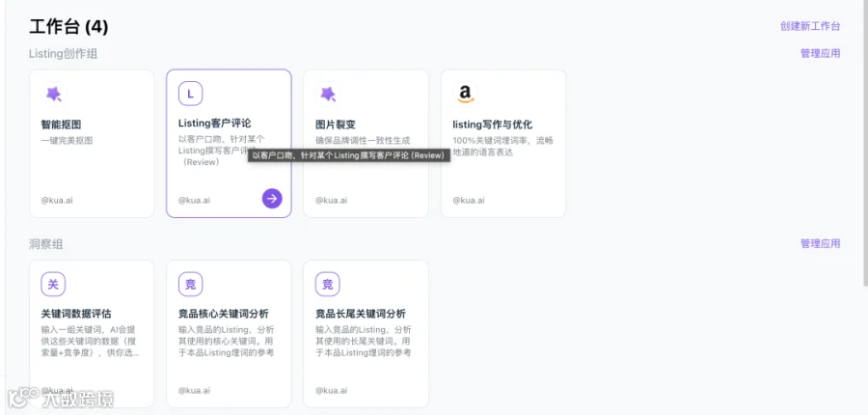Viewport: 868px width, 415px height.
Task: Click the 100%关键词埋词率 description text
Action: [502, 147]
